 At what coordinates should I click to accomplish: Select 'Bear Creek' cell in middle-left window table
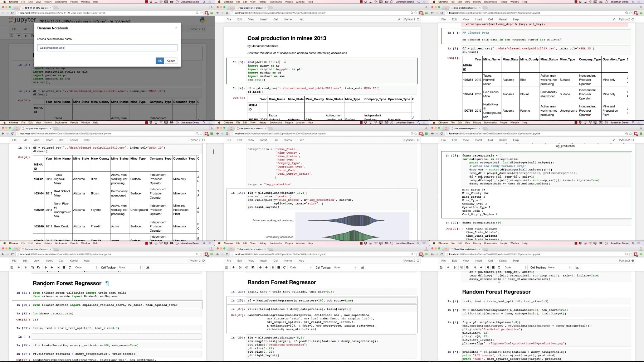click(62, 226)
